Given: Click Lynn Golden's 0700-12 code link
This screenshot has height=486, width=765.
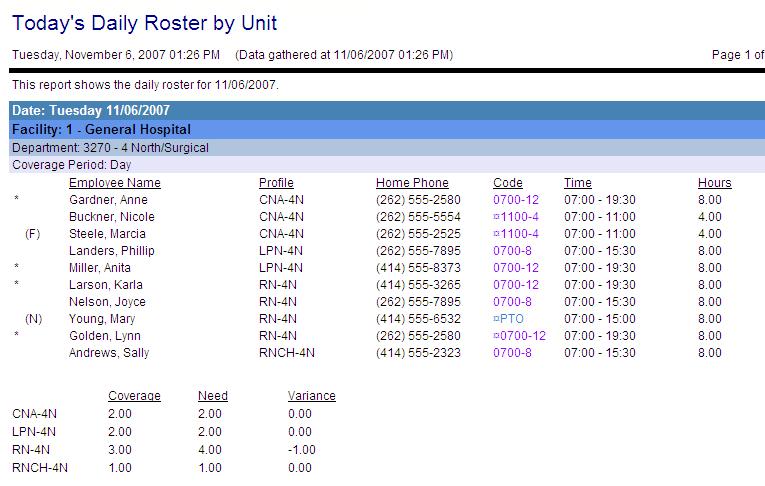Looking at the screenshot, I should 521,336.
